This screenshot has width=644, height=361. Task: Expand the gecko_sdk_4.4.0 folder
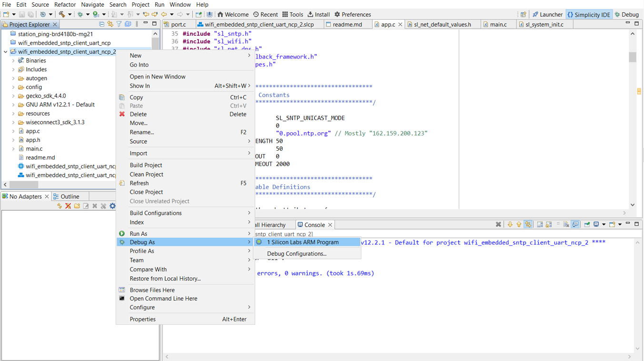13,96
